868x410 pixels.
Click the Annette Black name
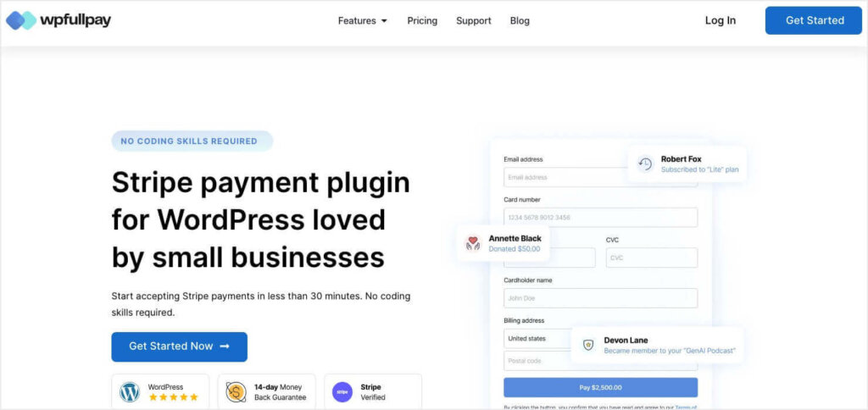515,239
